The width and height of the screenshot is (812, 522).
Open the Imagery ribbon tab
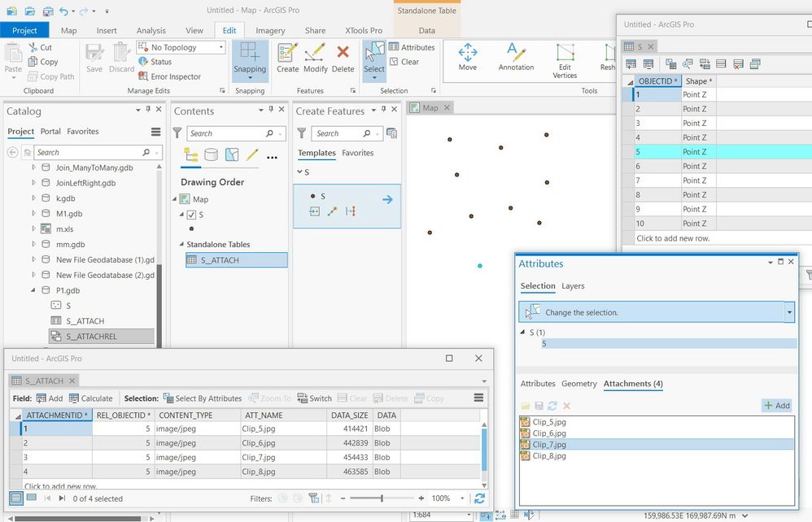[270, 31]
